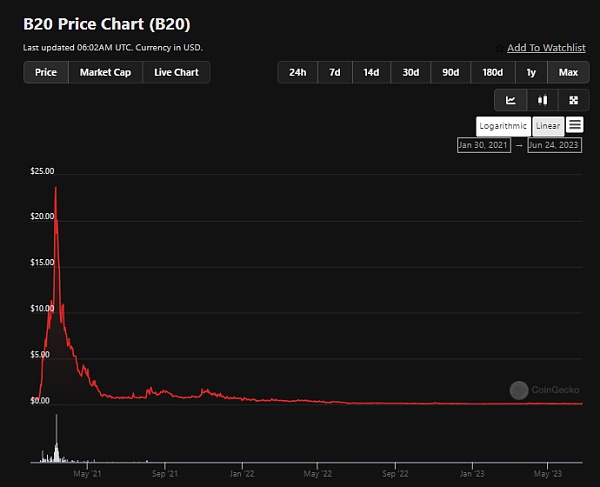
Task: Select the Max time range
Action: 568,72
